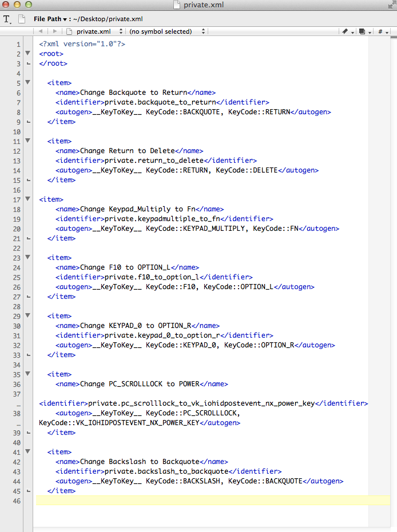Place cursor on highlighted empty line 46
Screen dimensions: 397x532
[213, 501]
